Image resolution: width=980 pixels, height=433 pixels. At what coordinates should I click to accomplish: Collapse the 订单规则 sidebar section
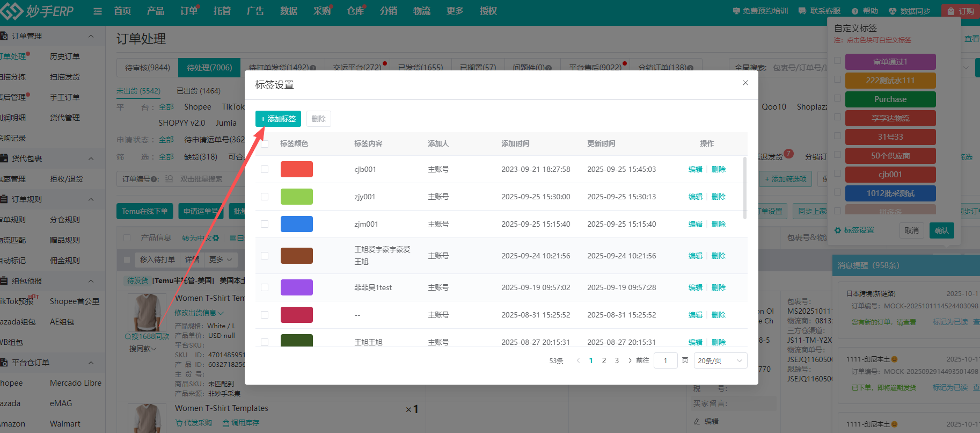point(91,199)
